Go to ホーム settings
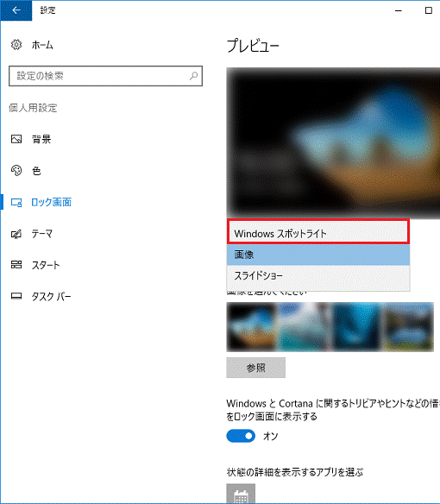This screenshot has height=504, width=440. pyautogui.click(x=42, y=45)
